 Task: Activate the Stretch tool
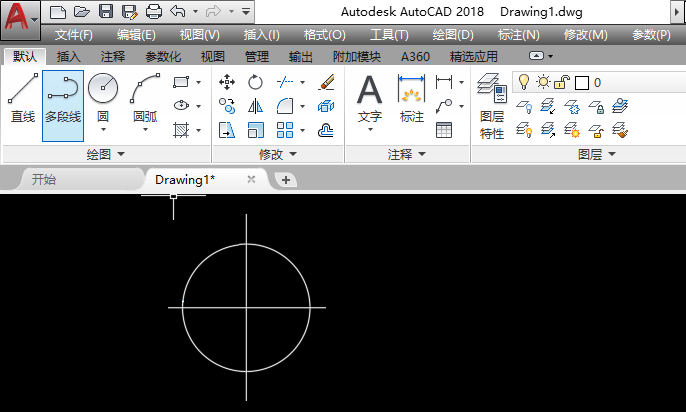click(x=227, y=130)
